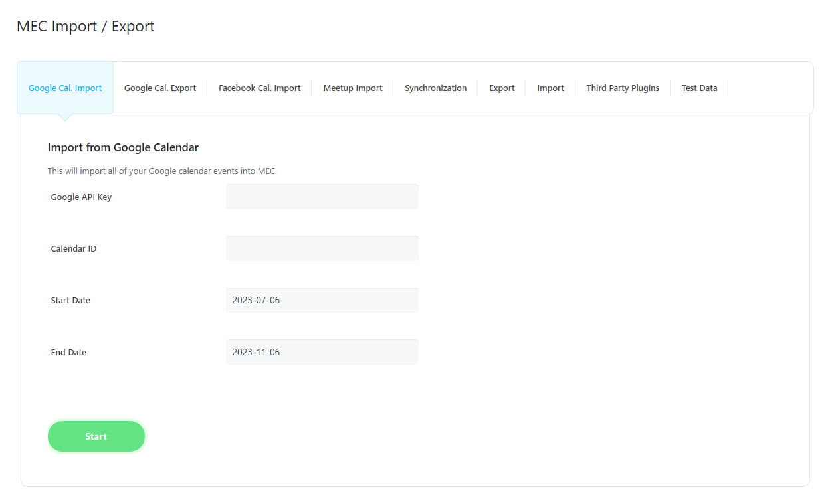
Task: Go to the Meetup Import tab
Action: click(353, 88)
